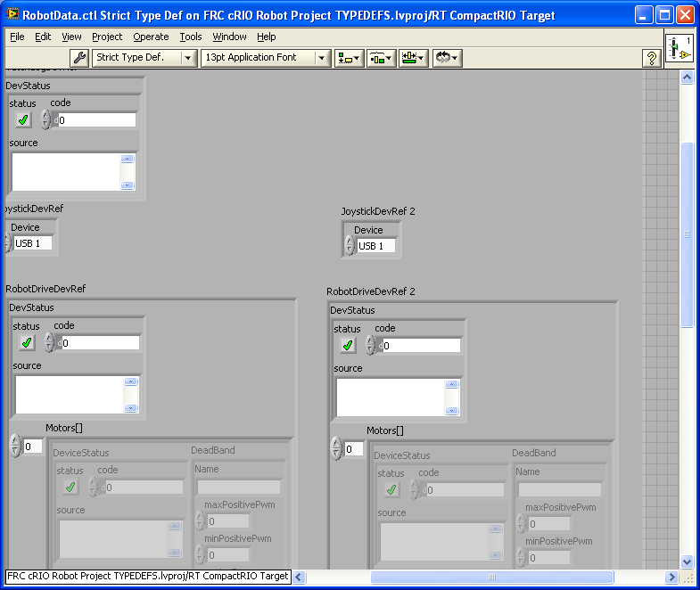This screenshot has height=590, width=700.
Task: Select the JoystickDevRef 2 label
Action: tap(378, 211)
